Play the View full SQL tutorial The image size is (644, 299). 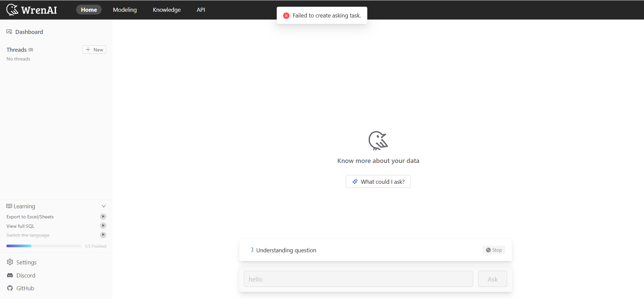point(103,225)
